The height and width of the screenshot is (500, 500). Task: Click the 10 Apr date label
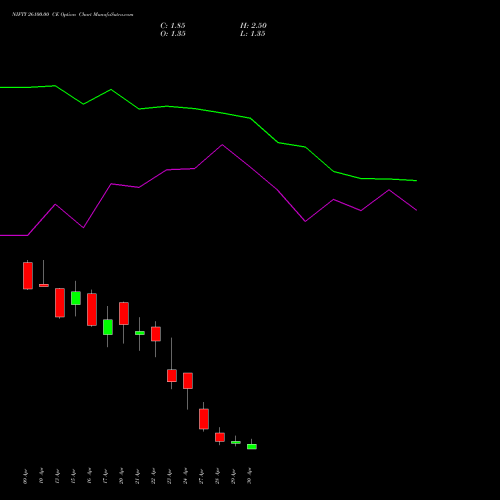pyautogui.click(x=42, y=477)
